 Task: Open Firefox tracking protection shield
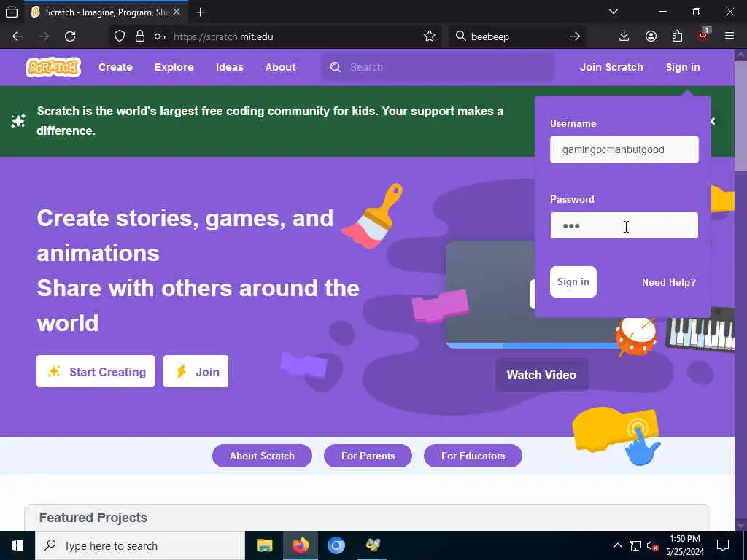pyautogui.click(x=120, y=36)
